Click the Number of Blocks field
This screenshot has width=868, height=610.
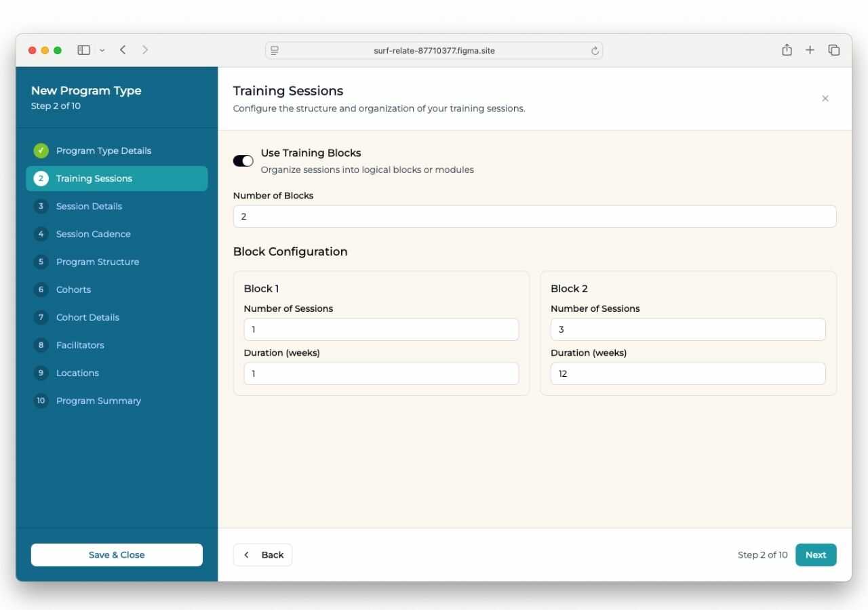pyautogui.click(x=534, y=216)
